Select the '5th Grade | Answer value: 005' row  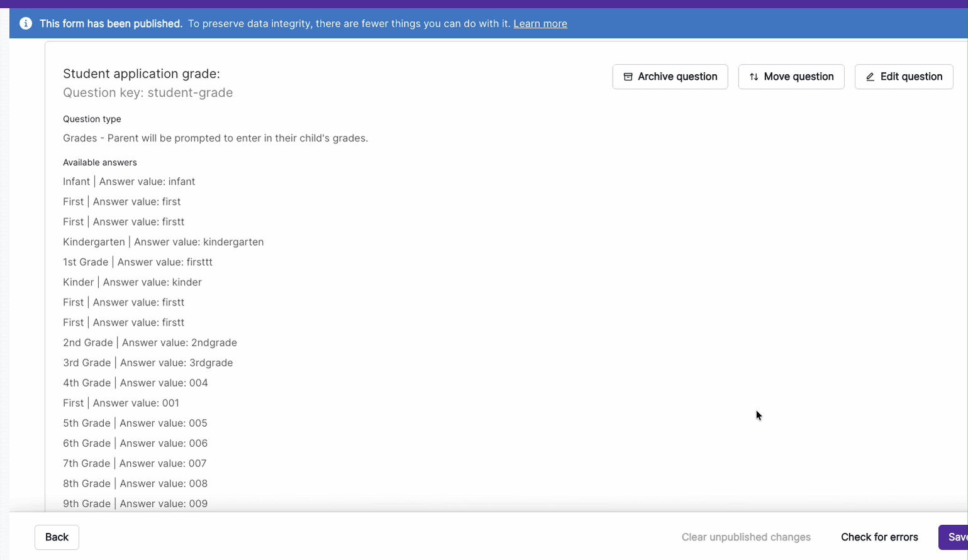coord(135,423)
